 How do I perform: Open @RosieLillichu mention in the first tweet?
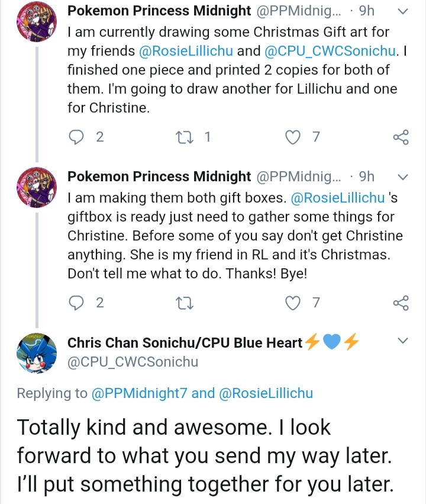tap(186, 51)
